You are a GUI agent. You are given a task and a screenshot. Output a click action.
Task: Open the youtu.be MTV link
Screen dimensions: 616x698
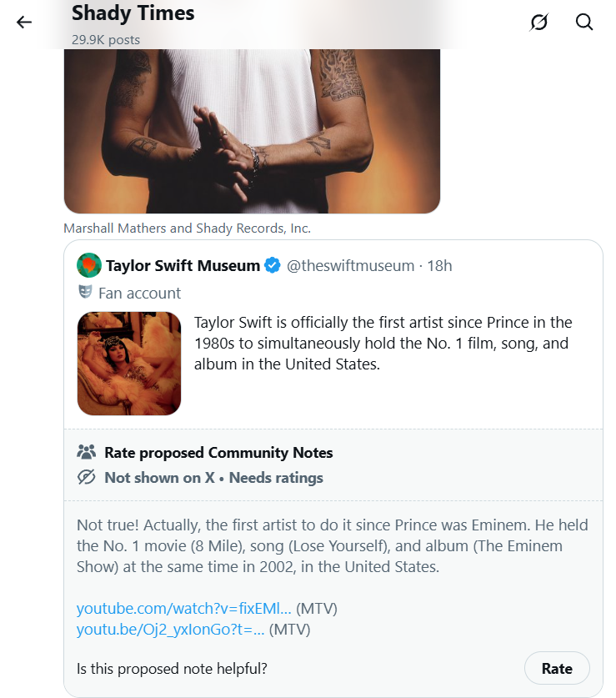[x=171, y=630]
